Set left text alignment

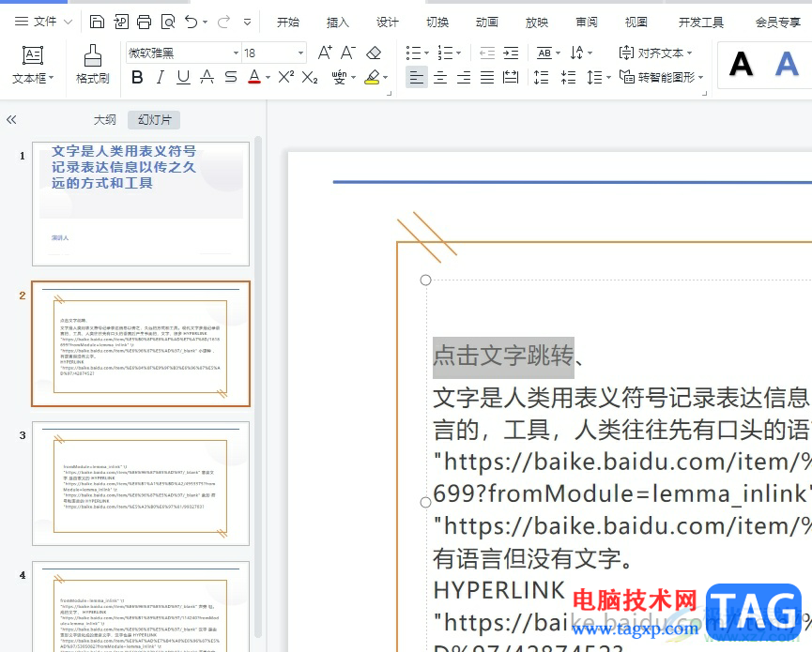click(417, 77)
